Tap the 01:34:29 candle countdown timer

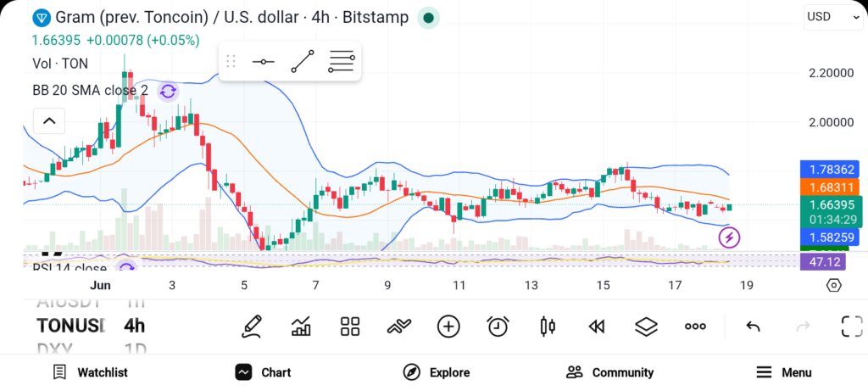(x=832, y=220)
